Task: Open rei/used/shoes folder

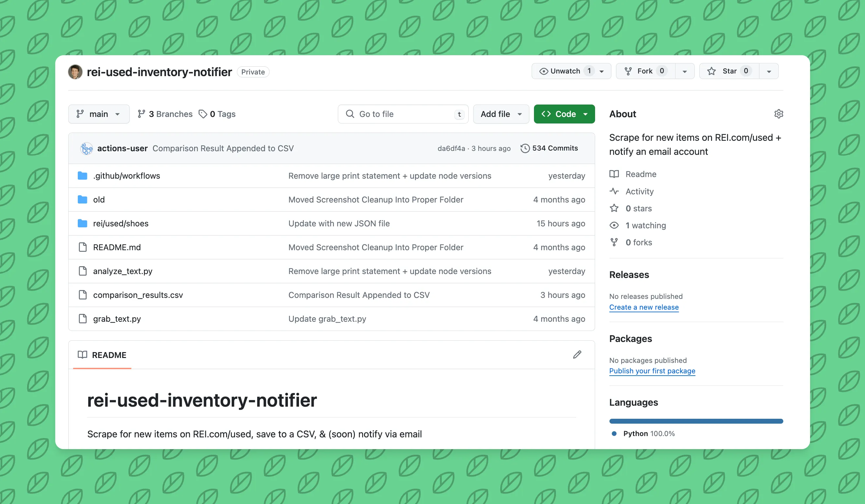Action: (x=121, y=223)
